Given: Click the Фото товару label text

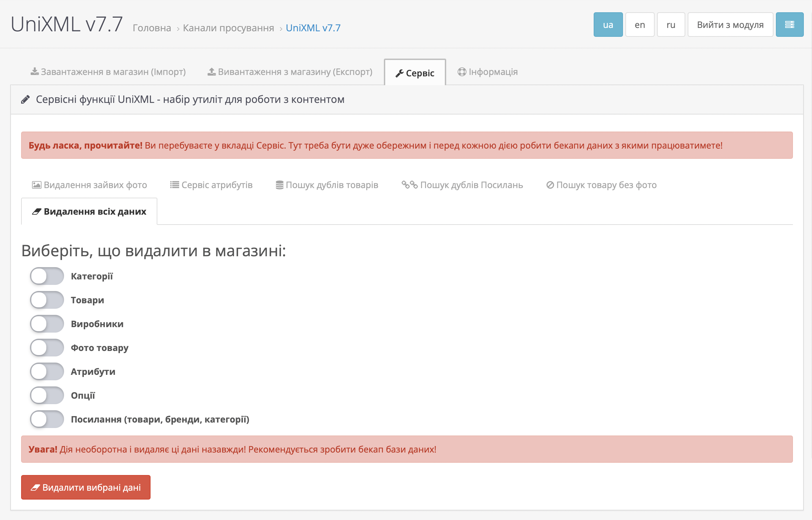Looking at the screenshot, I should pyautogui.click(x=99, y=348).
